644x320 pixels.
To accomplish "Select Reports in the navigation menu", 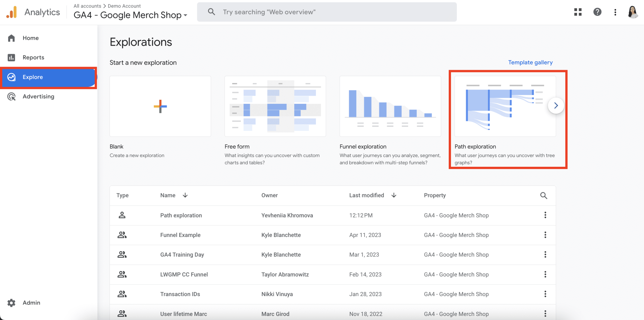I will [x=33, y=57].
